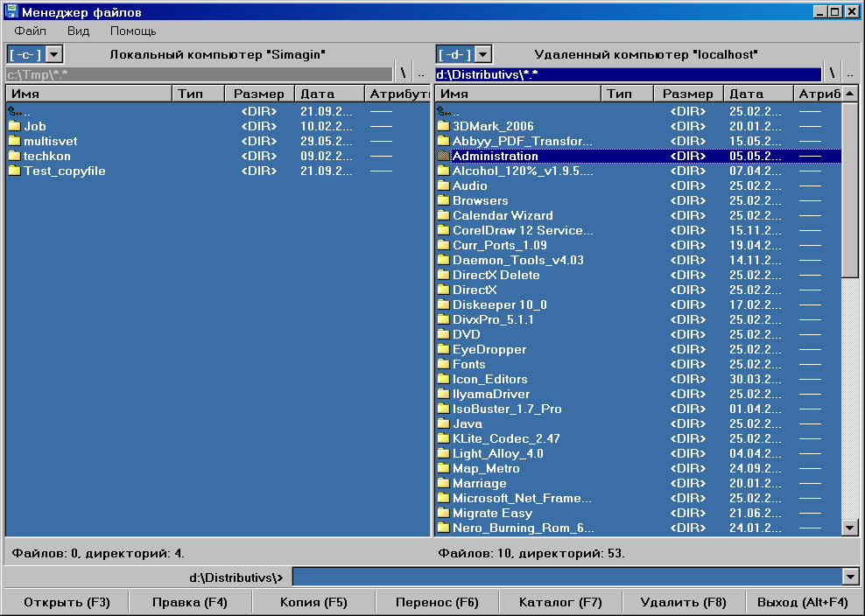Click the Выход (Alt+F4) button
This screenshot has height=616, width=865.
point(803,602)
